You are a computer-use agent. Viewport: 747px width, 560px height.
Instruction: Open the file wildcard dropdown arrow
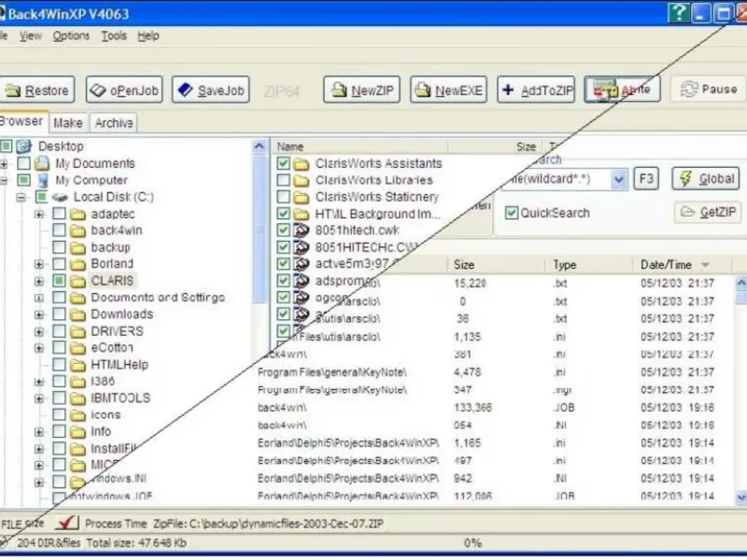[x=619, y=179]
